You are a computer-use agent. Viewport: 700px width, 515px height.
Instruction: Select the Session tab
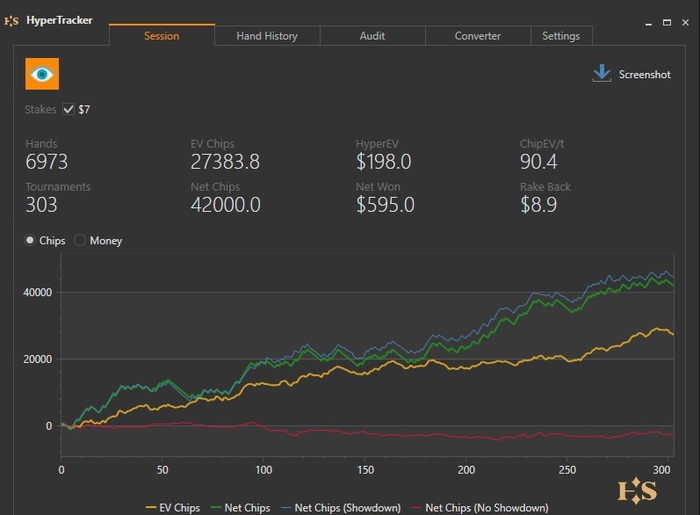click(161, 36)
